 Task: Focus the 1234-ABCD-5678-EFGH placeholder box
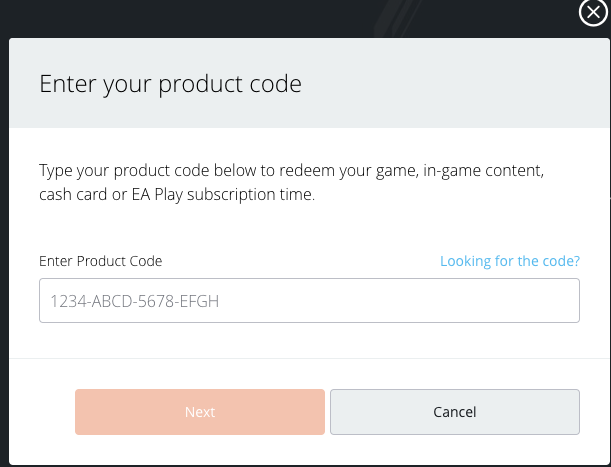309,301
